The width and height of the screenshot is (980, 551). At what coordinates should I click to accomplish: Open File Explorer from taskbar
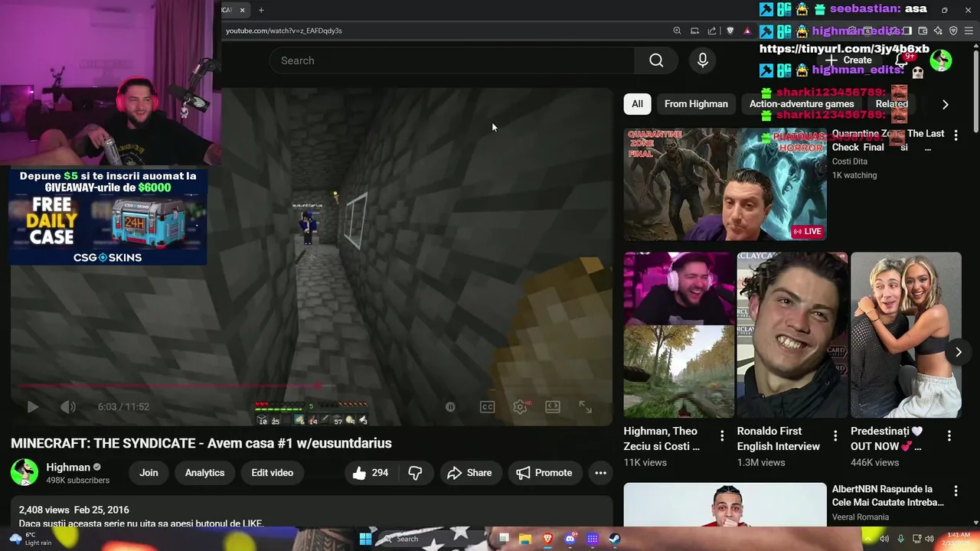coord(525,539)
